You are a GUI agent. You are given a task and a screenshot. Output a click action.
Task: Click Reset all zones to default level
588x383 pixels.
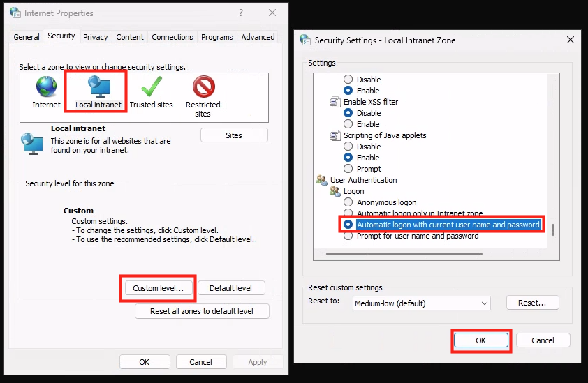202,311
